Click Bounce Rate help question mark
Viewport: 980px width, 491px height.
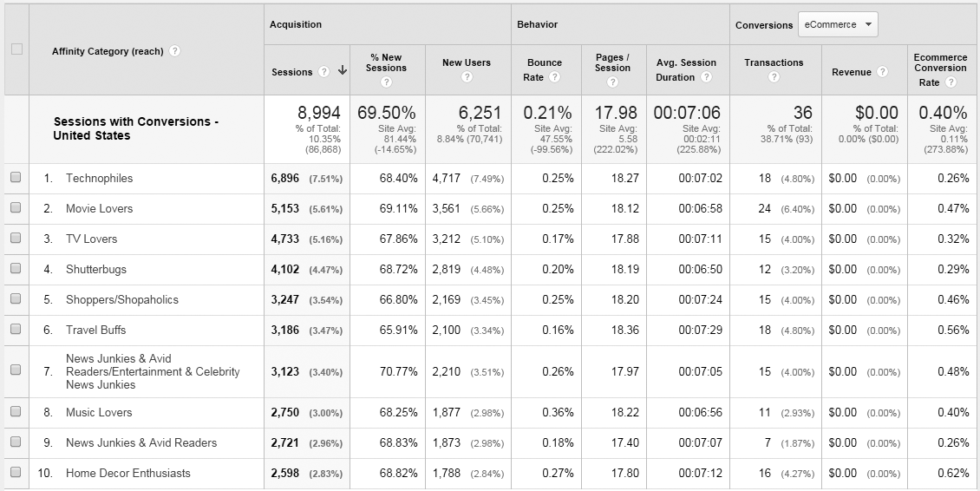[x=555, y=77]
